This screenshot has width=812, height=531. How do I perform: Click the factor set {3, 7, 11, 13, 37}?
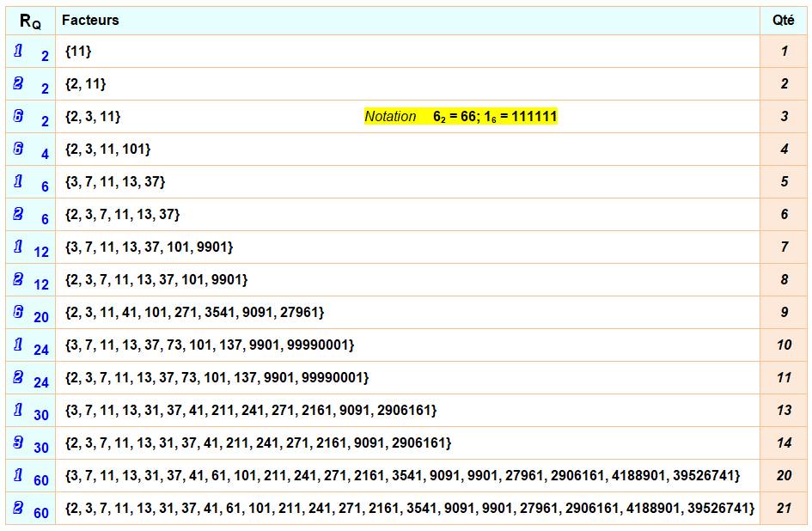115,182
